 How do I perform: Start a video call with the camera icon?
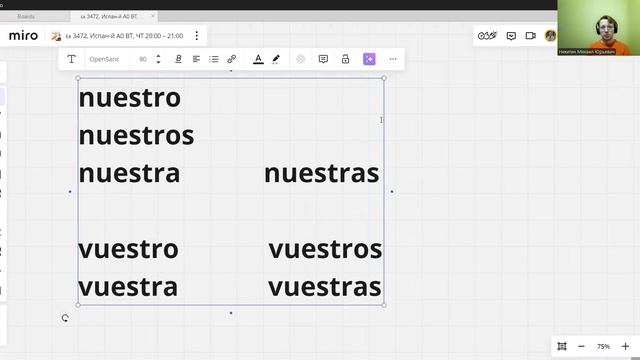click(531, 36)
